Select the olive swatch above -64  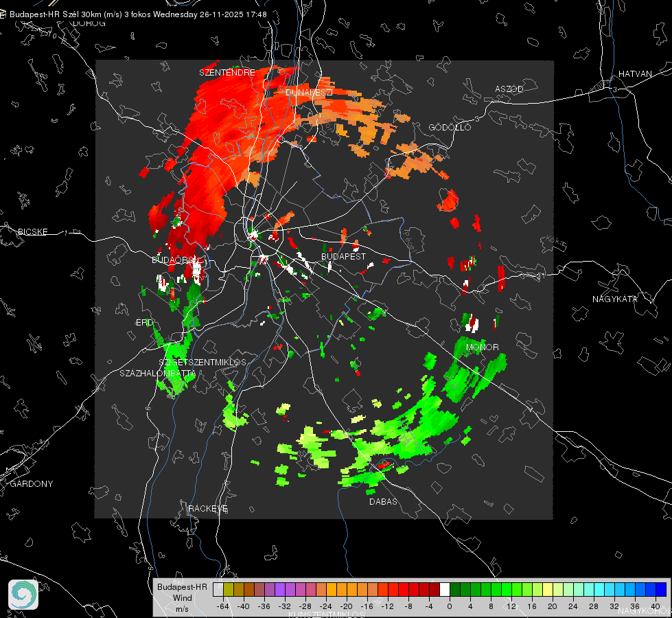229,590
